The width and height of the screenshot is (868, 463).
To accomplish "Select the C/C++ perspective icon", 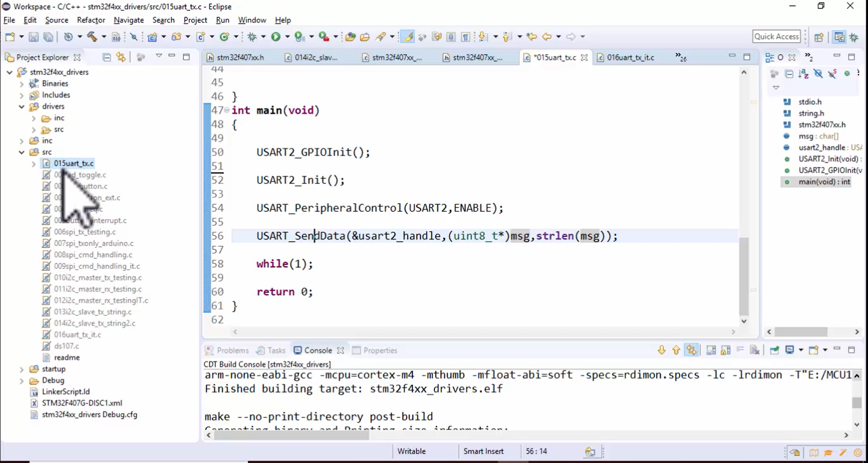I will pyautogui.click(x=839, y=37).
